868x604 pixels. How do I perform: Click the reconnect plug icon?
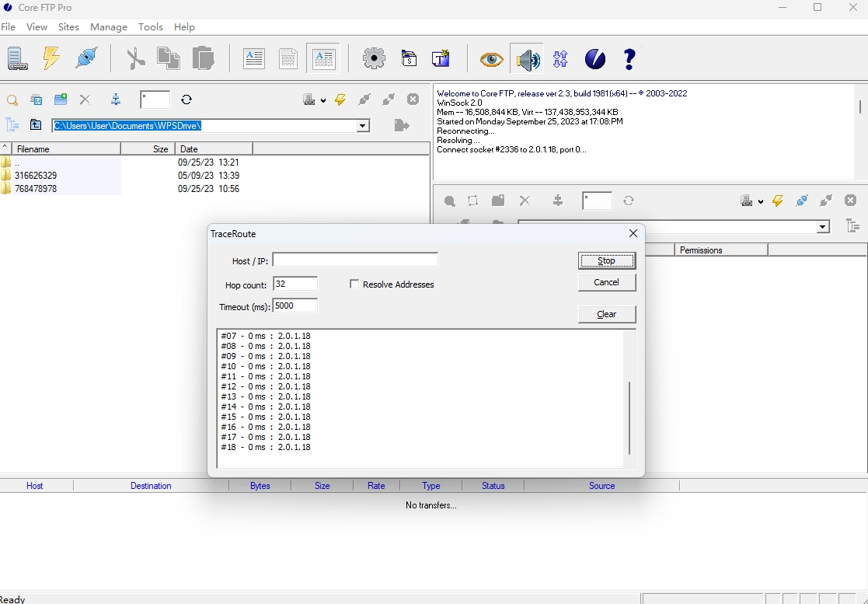tap(86, 58)
